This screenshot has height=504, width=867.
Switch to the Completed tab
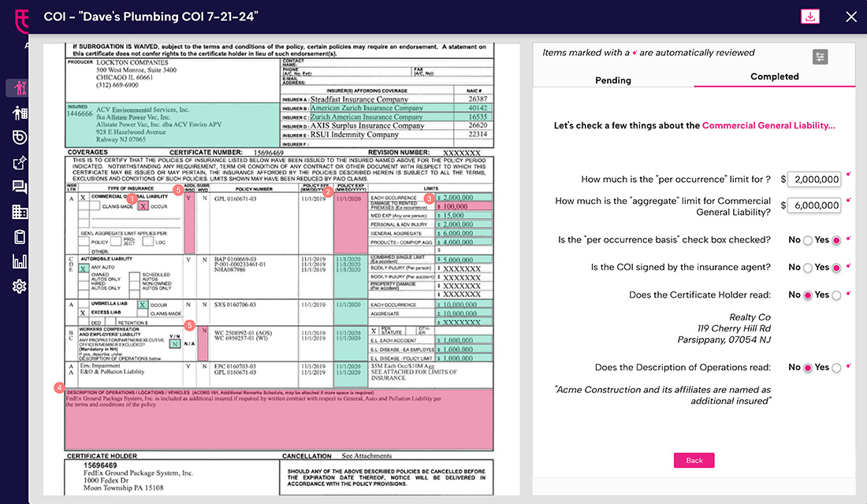point(774,76)
